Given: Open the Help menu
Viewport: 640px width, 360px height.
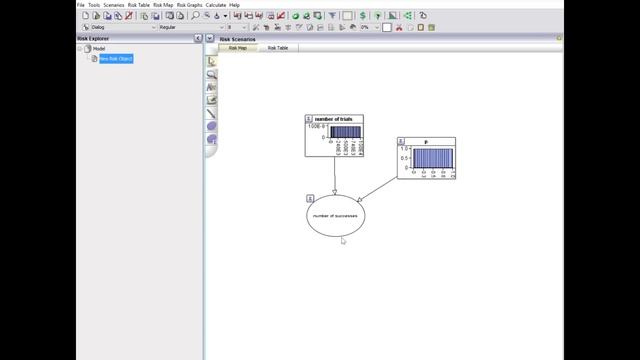Looking at the screenshot, I should (x=234, y=5).
